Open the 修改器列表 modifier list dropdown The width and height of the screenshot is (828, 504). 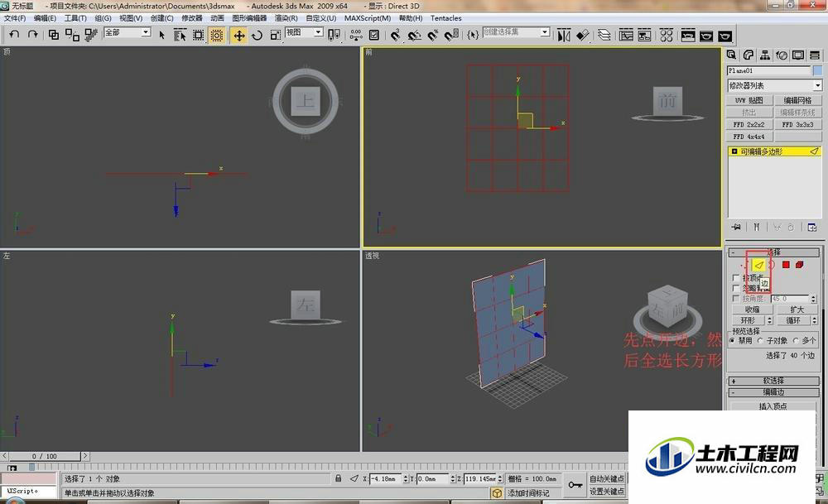(x=774, y=85)
